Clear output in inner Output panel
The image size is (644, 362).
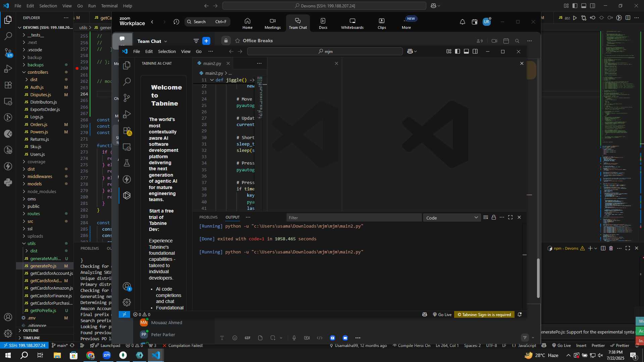pyautogui.click(x=485, y=218)
